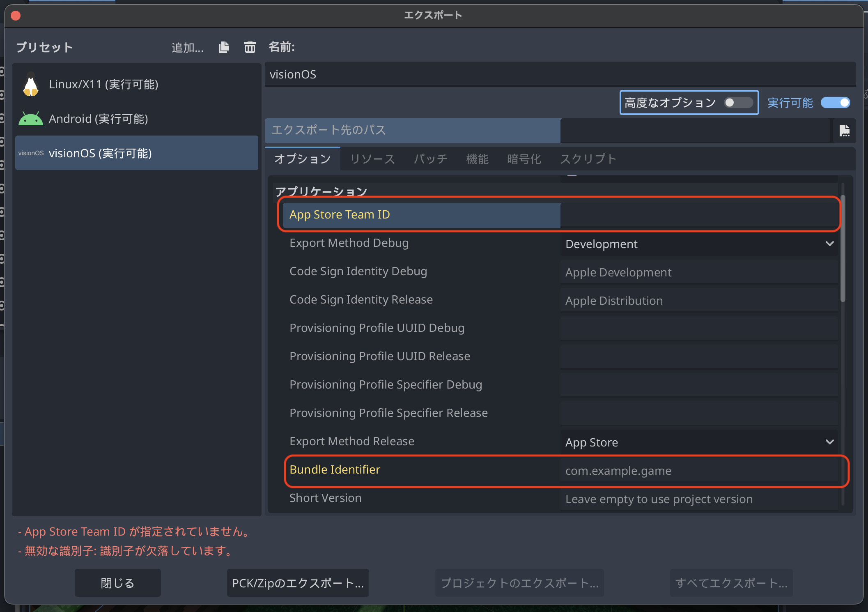
Task: Switch to the パッチ tab
Action: click(430, 159)
